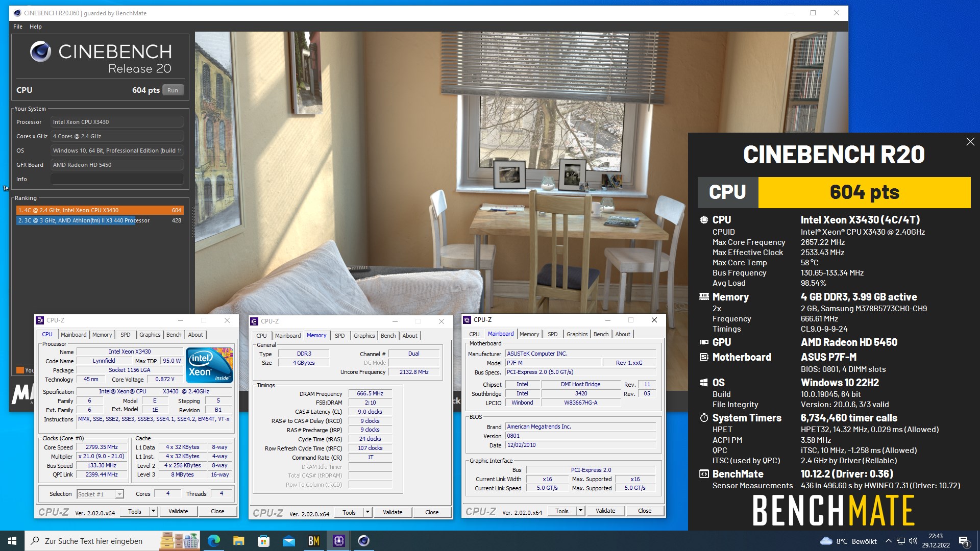Click the yellow 604 pts score bar
Screen dimensions: 980x551
864,192
